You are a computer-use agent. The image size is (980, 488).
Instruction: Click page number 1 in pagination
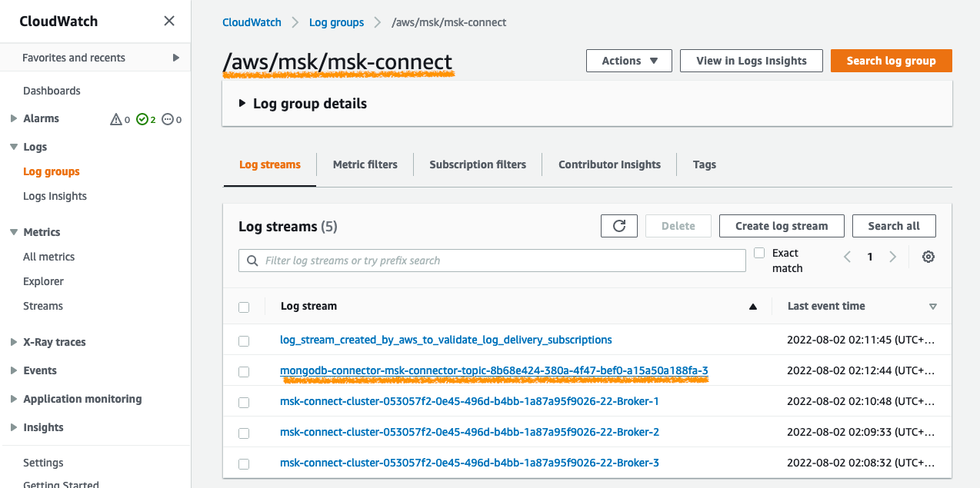[870, 257]
